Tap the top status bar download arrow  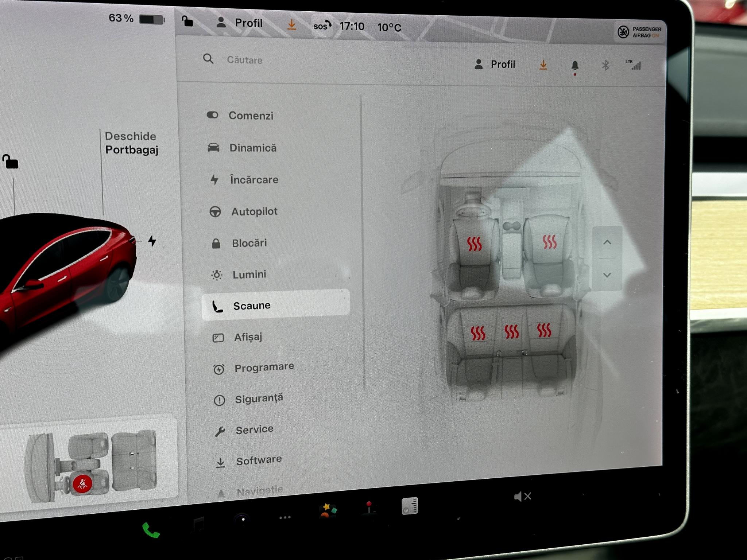(291, 24)
